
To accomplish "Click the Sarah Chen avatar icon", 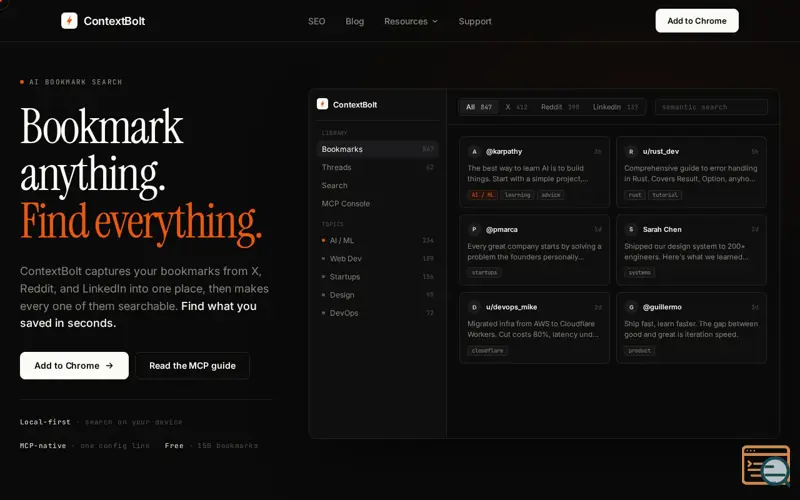I will pos(631,230).
